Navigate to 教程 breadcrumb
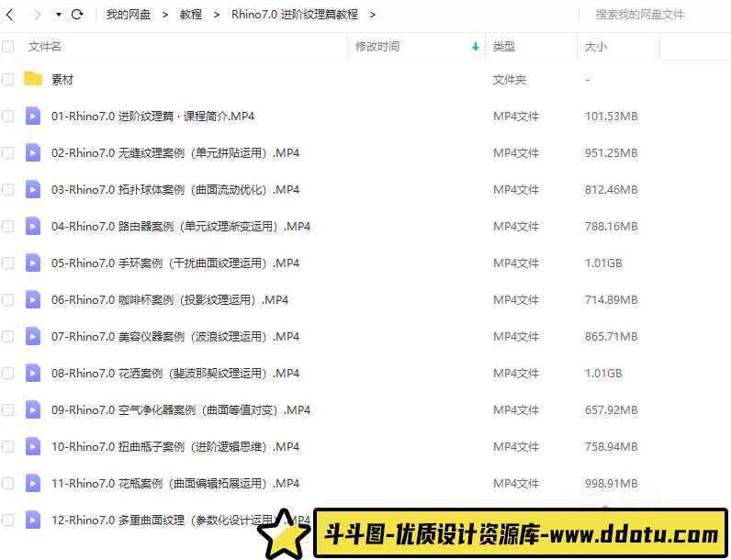Screen dimensions: 731x560 coord(191,15)
